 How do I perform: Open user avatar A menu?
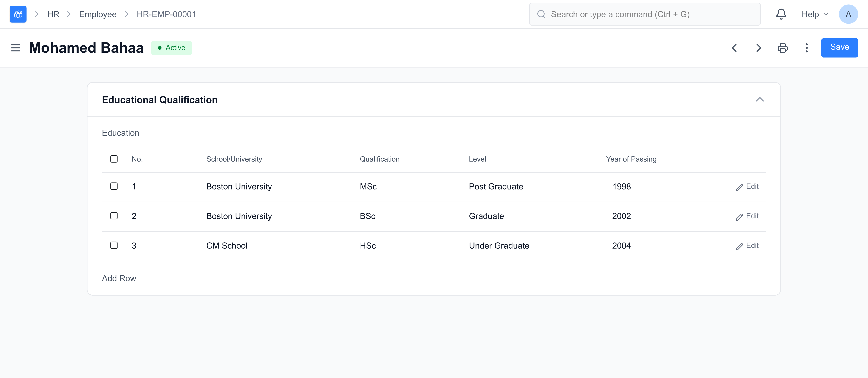coord(848,14)
